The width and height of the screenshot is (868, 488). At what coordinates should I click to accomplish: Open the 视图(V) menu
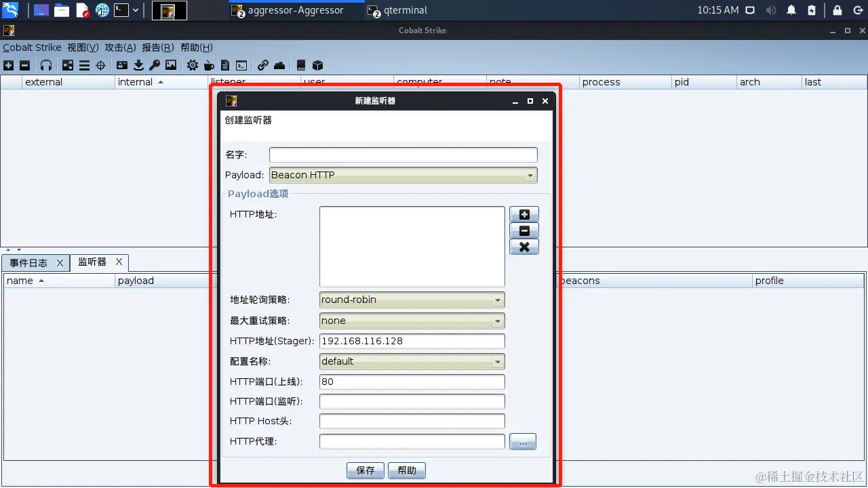click(83, 47)
